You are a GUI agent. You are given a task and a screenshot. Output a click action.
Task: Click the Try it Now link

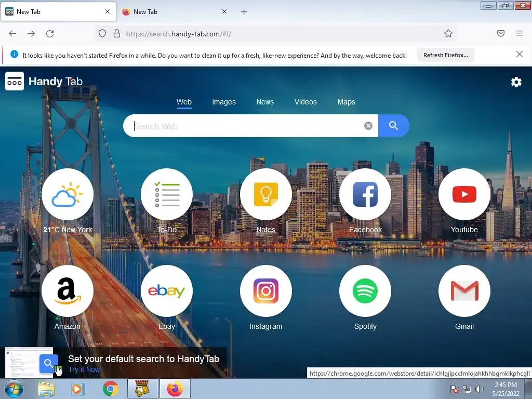tap(84, 369)
